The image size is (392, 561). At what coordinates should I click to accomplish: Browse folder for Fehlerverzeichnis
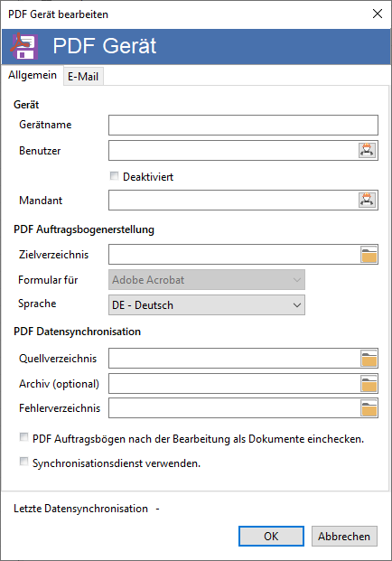(369, 408)
